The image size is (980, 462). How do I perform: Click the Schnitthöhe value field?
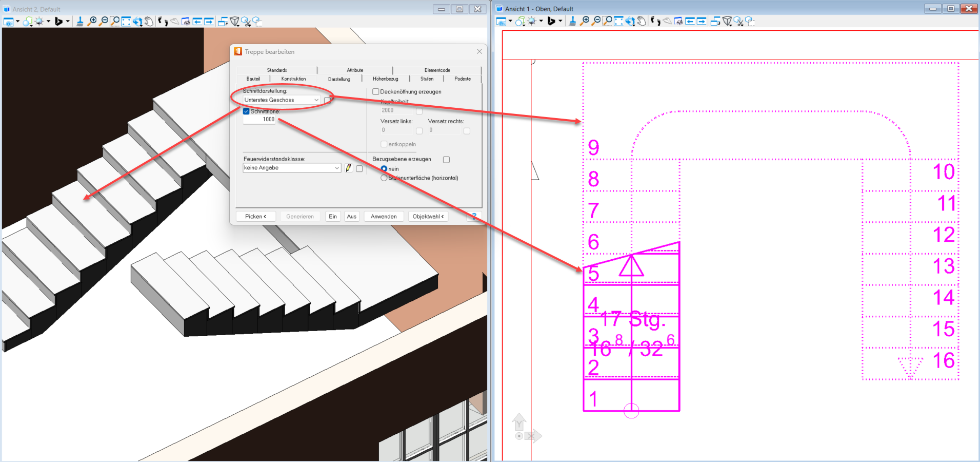pyautogui.click(x=259, y=120)
